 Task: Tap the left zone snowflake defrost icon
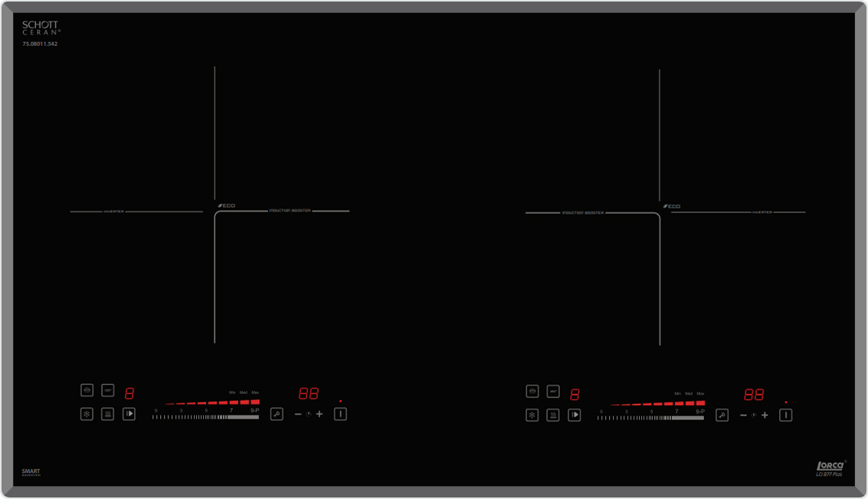[x=87, y=414]
